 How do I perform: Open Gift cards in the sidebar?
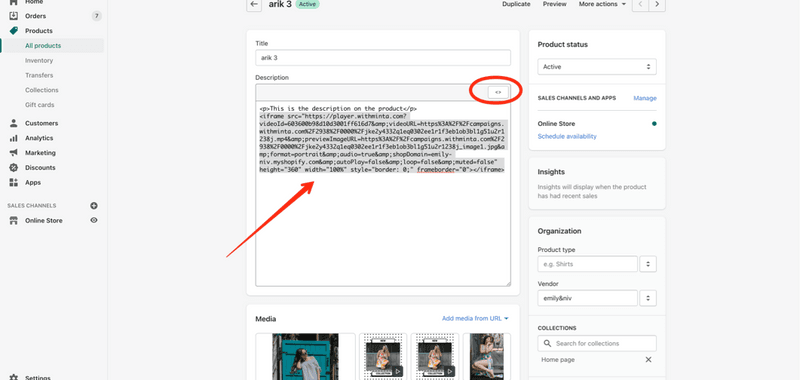click(x=40, y=105)
